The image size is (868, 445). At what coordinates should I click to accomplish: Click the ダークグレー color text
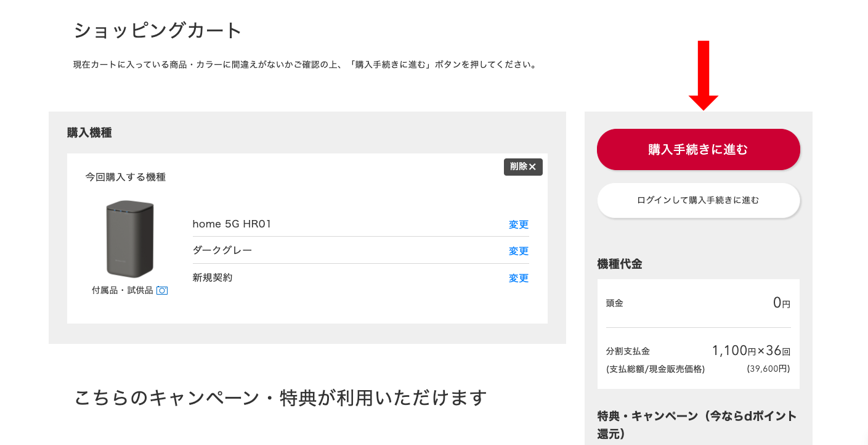click(x=222, y=250)
